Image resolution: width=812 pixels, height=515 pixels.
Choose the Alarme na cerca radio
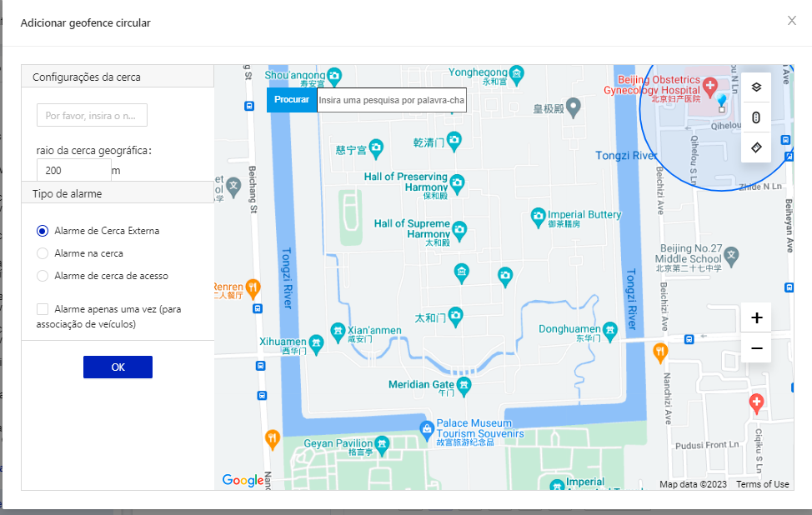coord(43,253)
